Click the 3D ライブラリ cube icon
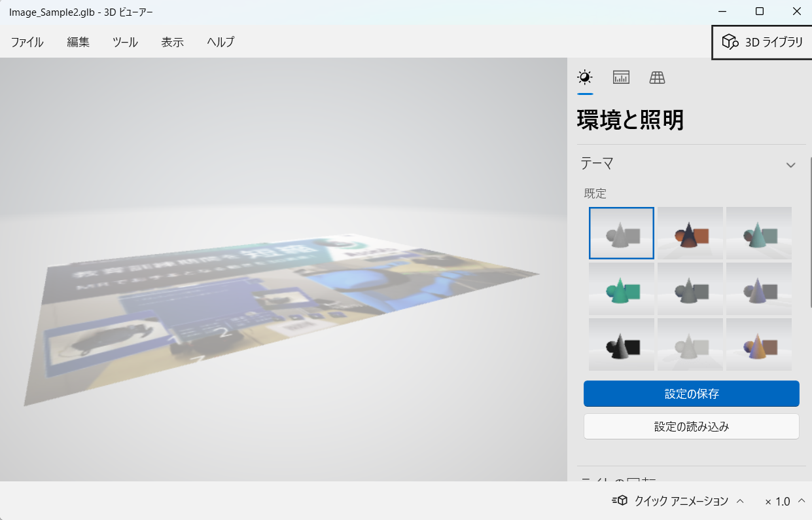The image size is (812, 520). pyautogui.click(x=730, y=43)
